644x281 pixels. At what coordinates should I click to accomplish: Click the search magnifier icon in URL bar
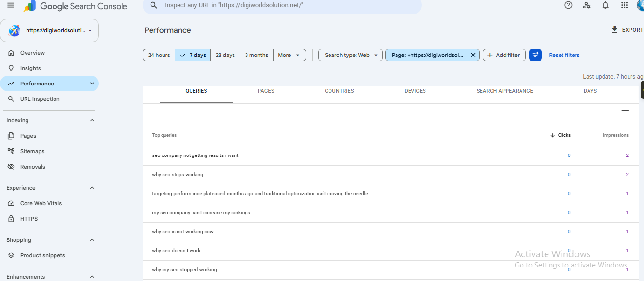pos(154,5)
